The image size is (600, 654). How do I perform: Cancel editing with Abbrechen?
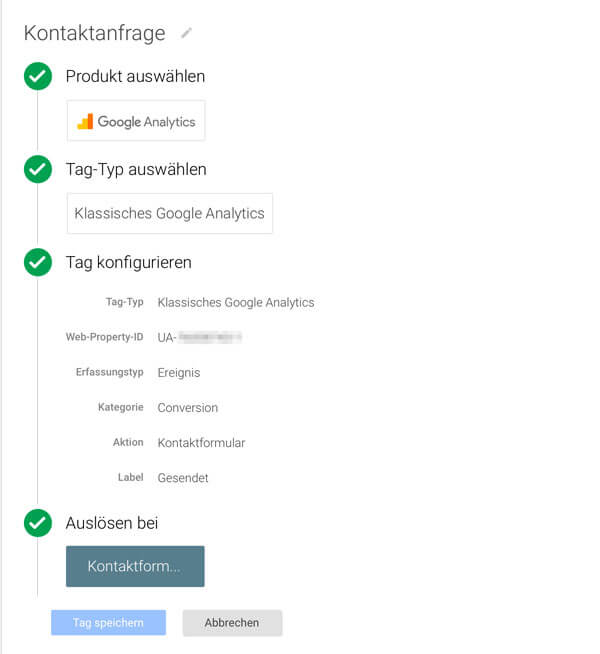coord(232,623)
